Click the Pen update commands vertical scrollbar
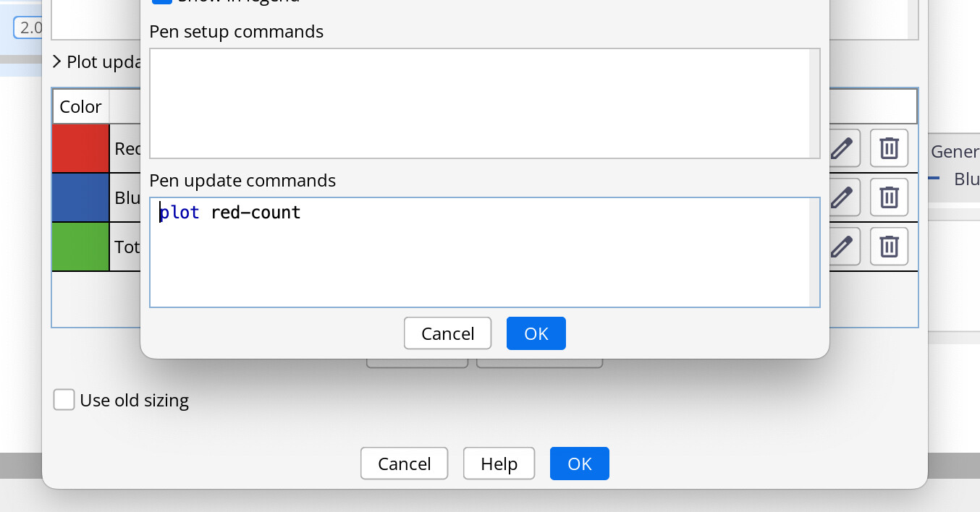 (x=814, y=252)
